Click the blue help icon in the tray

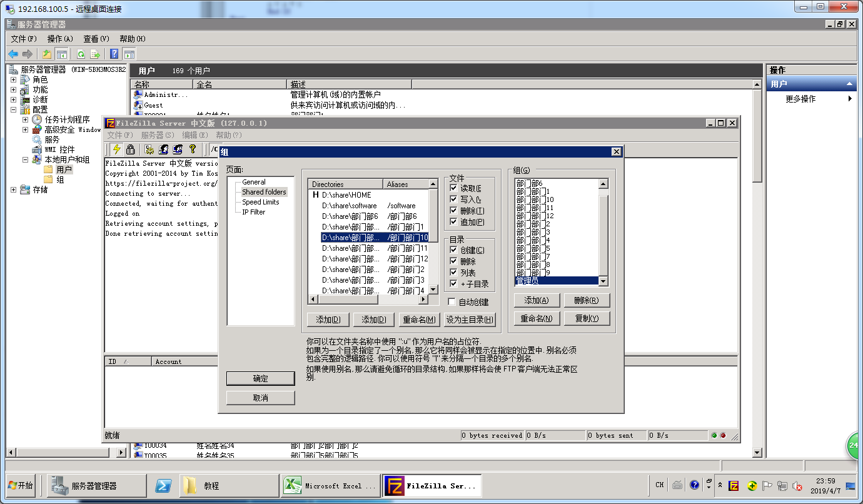pyautogui.click(x=694, y=485)
